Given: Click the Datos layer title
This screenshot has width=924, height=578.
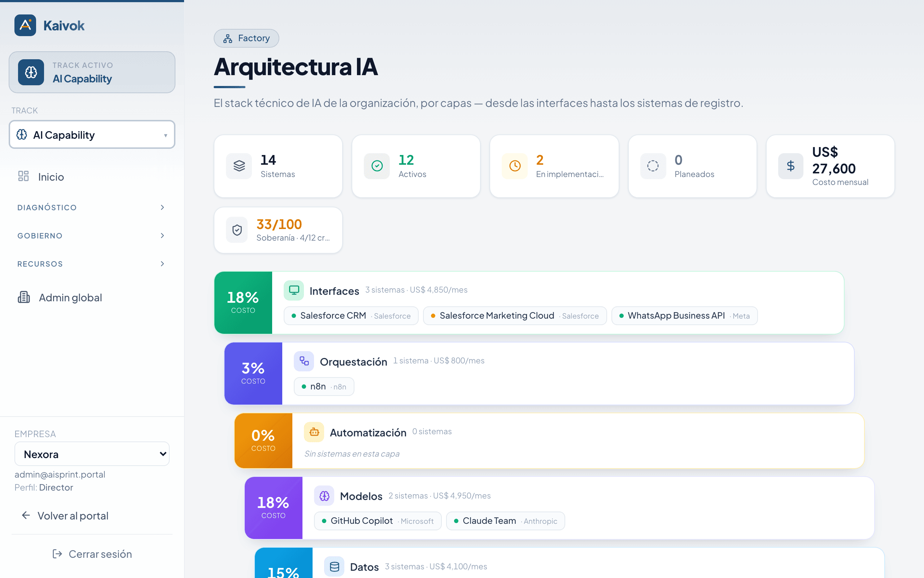Looking at the screenshot, I should pos(364,567).
